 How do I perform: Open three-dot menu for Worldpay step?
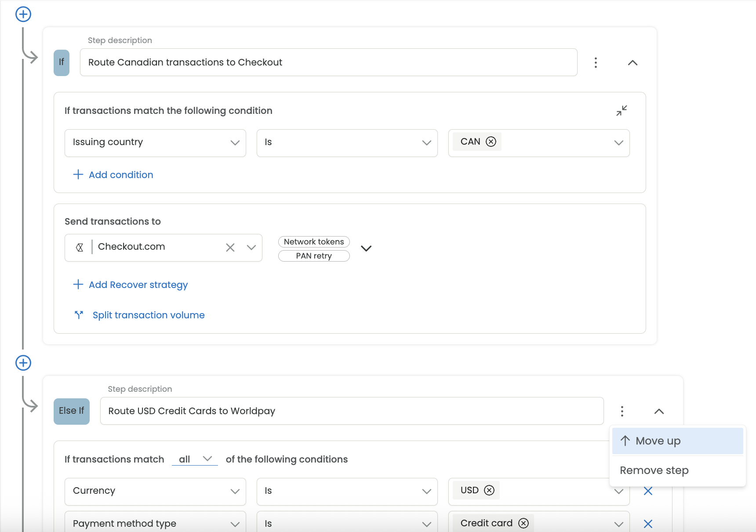(x=622, y=411)
